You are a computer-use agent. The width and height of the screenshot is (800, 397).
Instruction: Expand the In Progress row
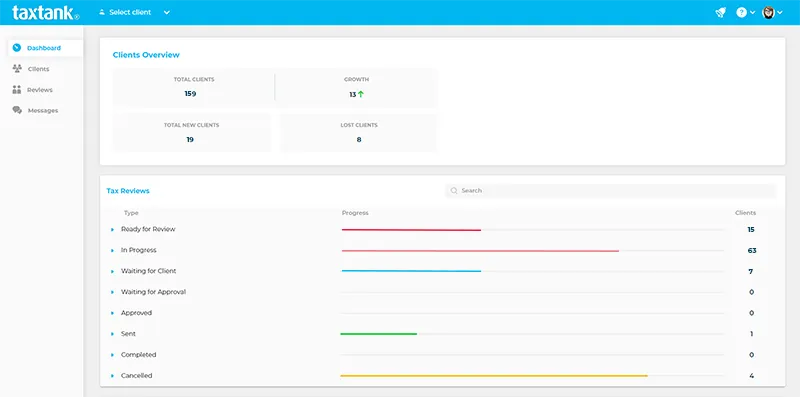[112, 251]
